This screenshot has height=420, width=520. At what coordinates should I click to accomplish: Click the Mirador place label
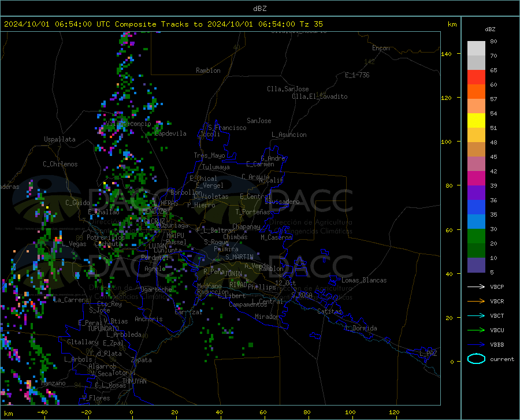[266, 317]
